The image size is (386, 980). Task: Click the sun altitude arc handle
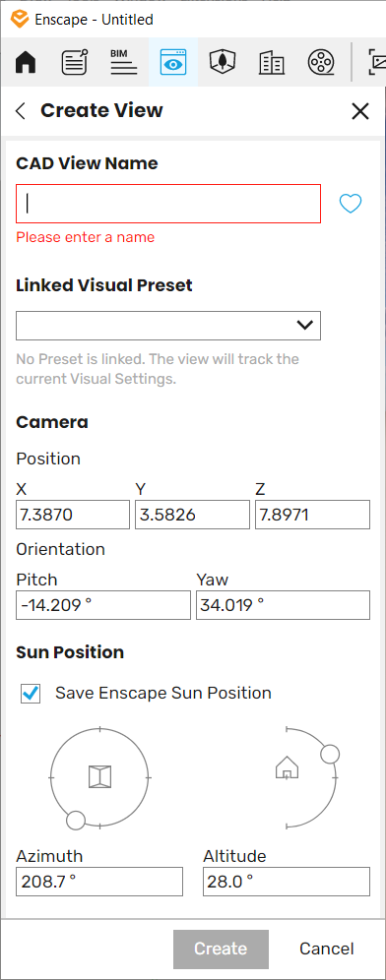point(330,754)
